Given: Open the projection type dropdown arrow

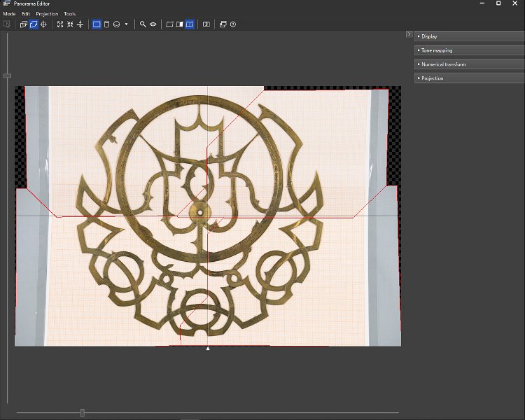Looking at the screenshot, I should pyautogui.click(x=126, y=24).
